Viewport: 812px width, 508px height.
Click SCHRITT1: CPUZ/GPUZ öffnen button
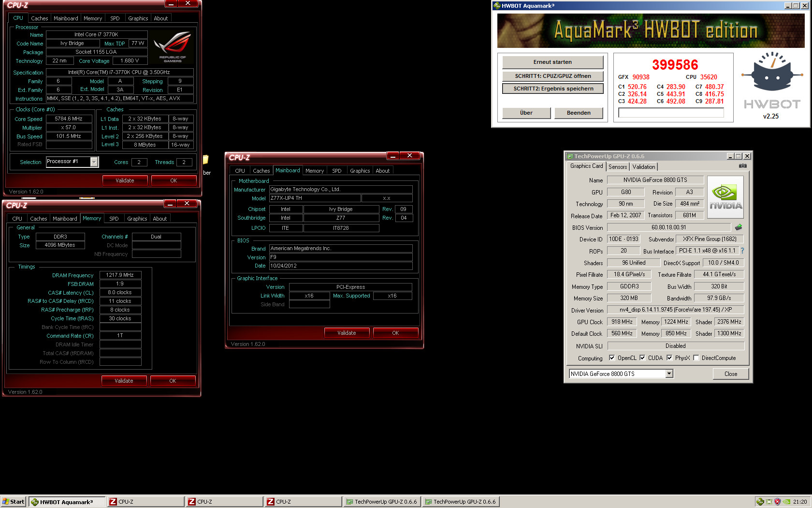pyautogui.click(x=552, y=76)
